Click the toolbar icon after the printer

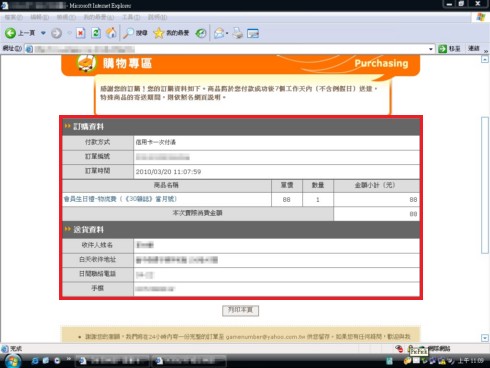tap(253, 33)
